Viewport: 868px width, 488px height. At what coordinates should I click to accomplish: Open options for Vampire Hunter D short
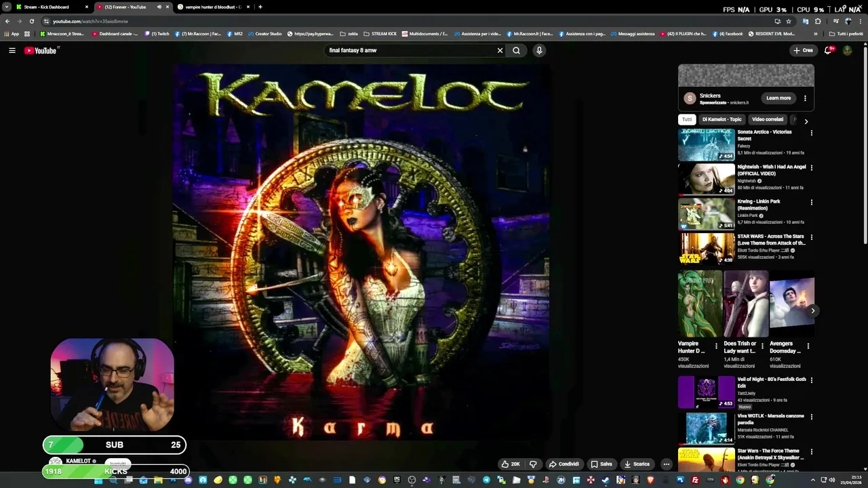click(x=716, y=346)
